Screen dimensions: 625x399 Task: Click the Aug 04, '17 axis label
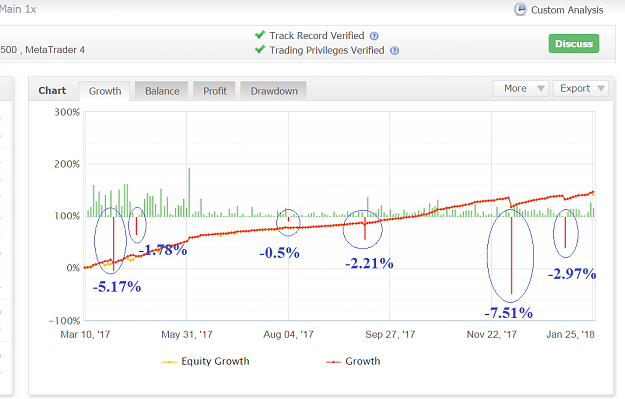(288, 334)
